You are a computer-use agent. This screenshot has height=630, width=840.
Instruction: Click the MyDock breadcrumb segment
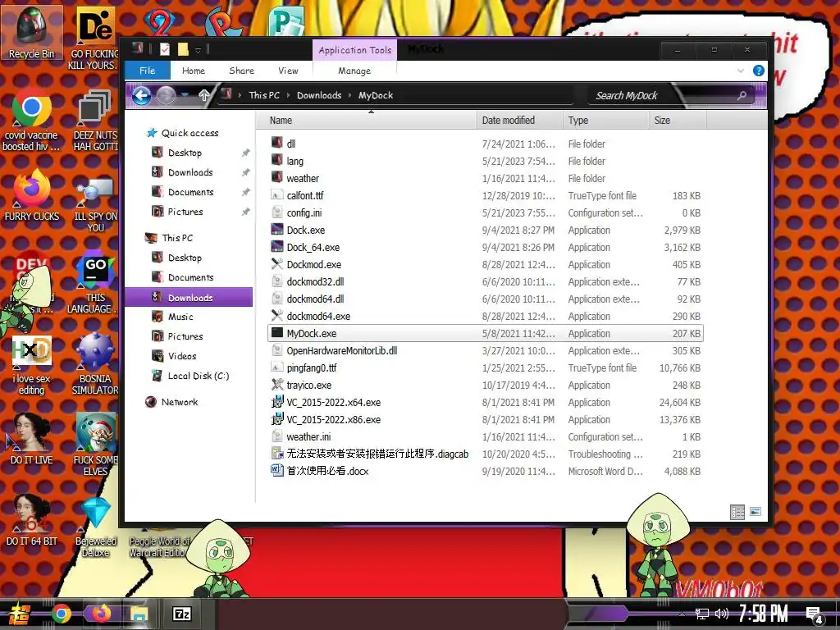coord(376,95)
